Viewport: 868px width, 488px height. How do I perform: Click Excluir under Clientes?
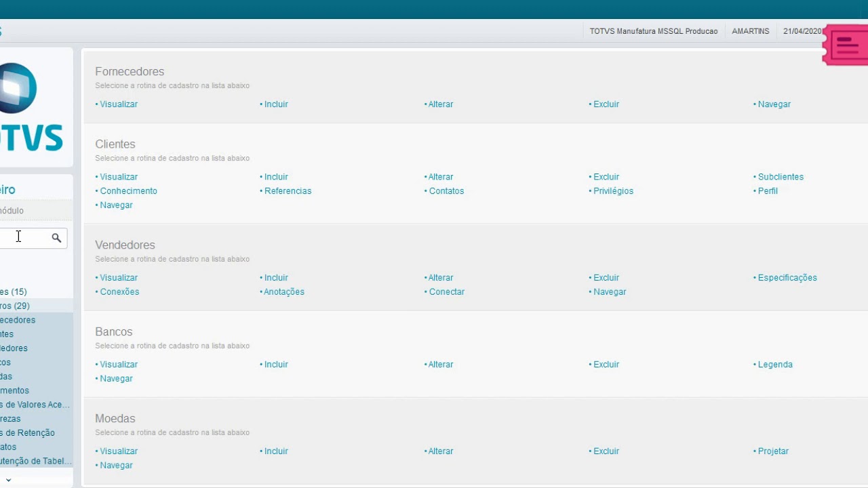pos(606,177)
